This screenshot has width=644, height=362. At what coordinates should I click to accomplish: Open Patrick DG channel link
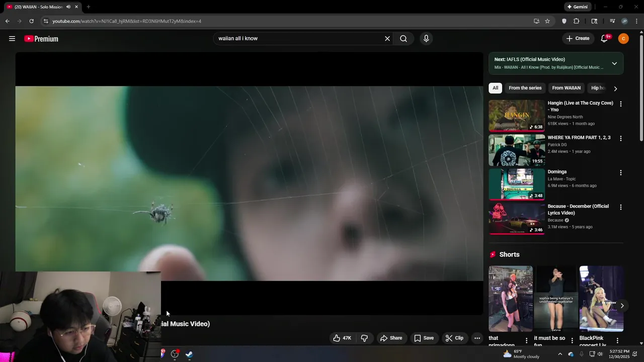pyautogui.click(x=557, y=145)
